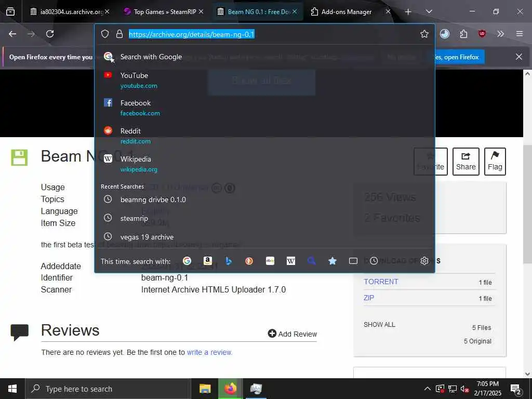Pick recent search 'steamrip'

tap(264, 218)
